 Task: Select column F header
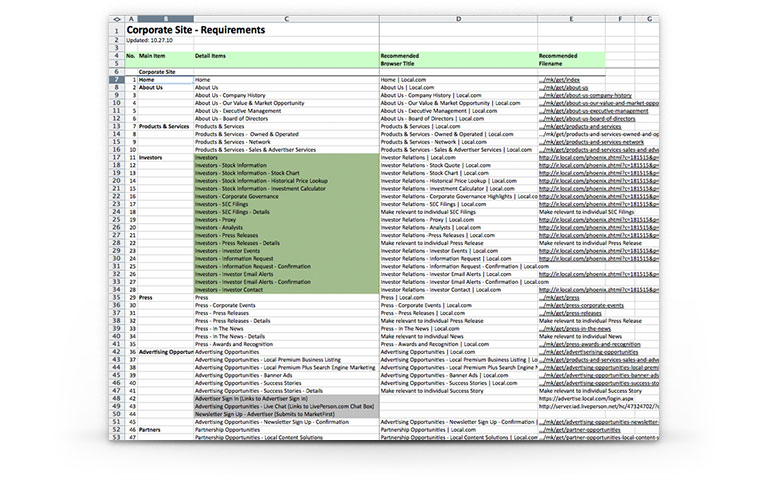coord(620,19)
